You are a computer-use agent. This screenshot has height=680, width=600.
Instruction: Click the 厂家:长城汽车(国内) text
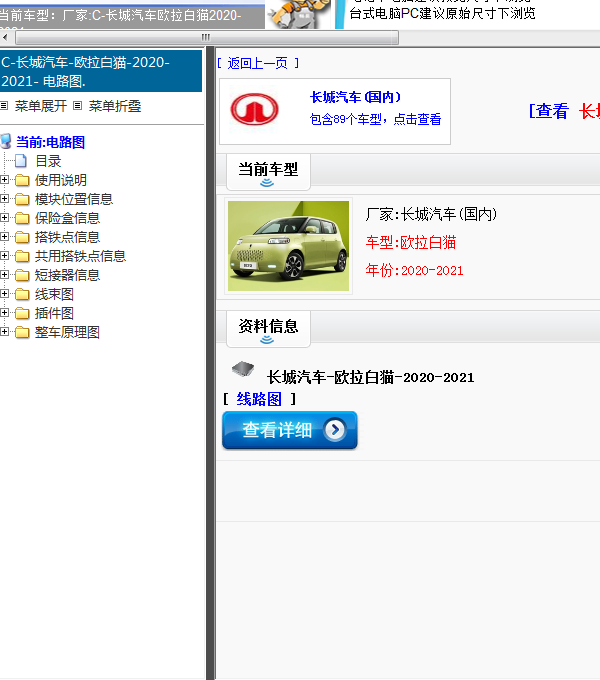[431, 214]
